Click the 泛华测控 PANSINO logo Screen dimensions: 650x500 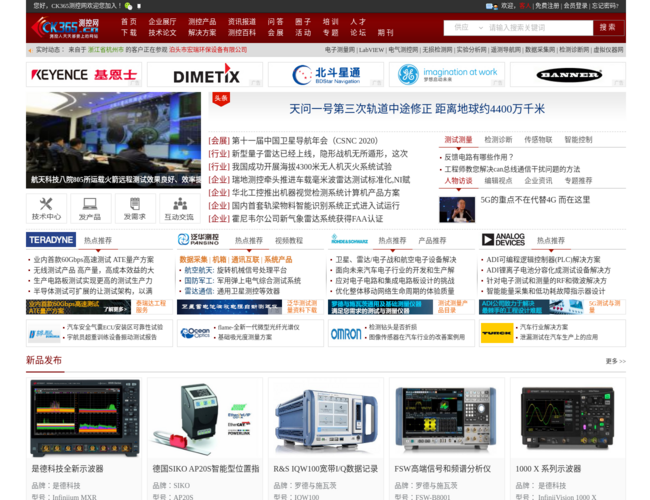(x=198, y=239)
